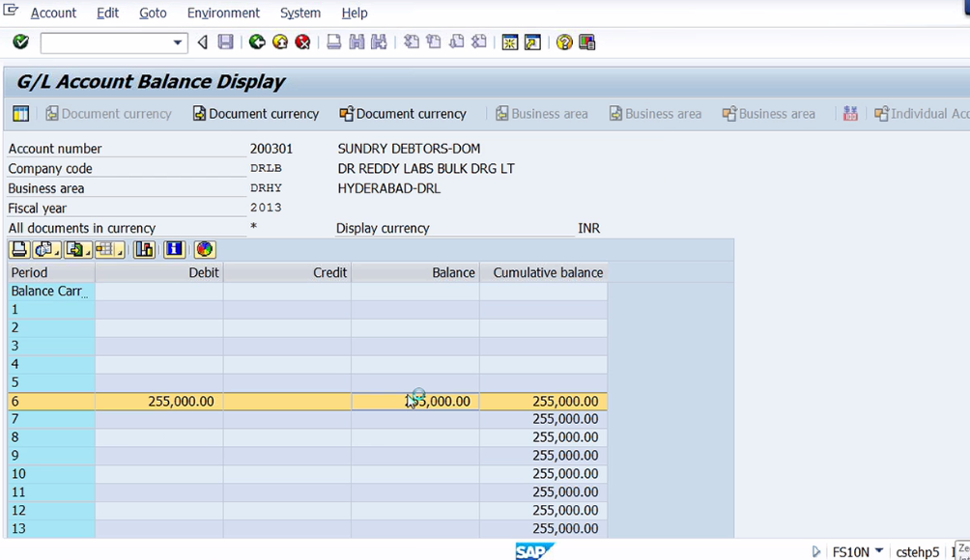
Task: Click the company code value DRLB
Action: point(266,168)
